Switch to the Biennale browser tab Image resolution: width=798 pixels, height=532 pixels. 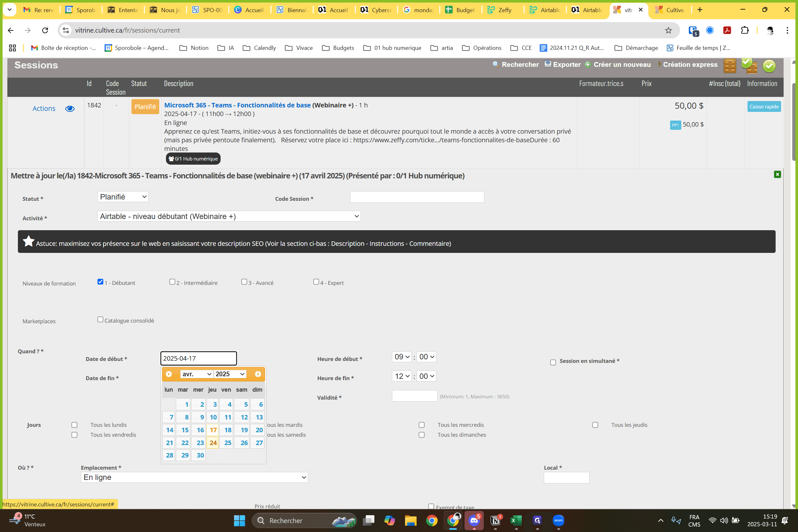click(292, 10)
